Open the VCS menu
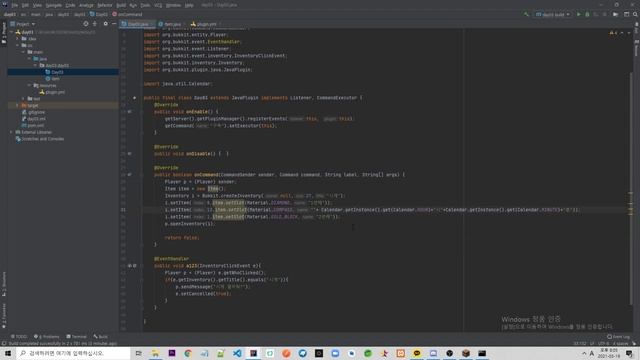 click(158, 5)
